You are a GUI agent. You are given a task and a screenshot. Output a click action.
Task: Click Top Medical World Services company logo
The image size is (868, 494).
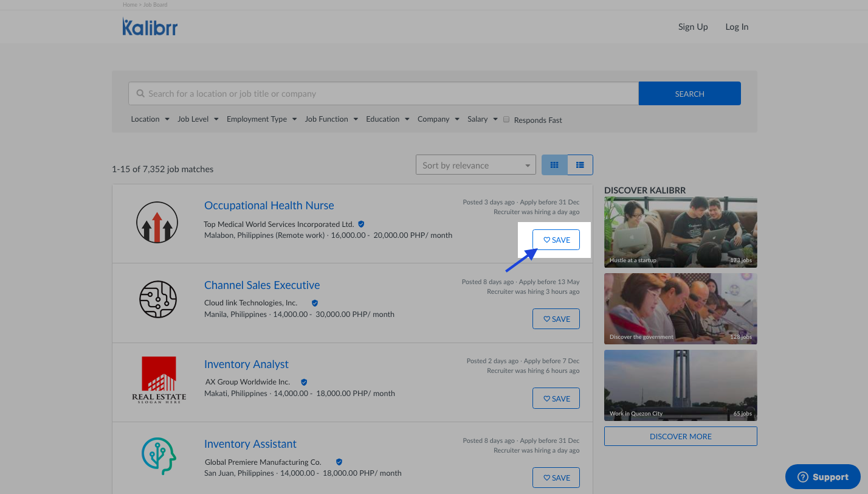coord(157,223)
